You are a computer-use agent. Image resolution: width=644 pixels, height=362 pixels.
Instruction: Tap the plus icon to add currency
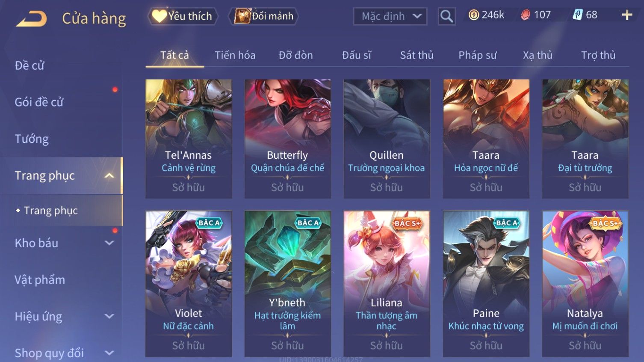pos(627,15)
